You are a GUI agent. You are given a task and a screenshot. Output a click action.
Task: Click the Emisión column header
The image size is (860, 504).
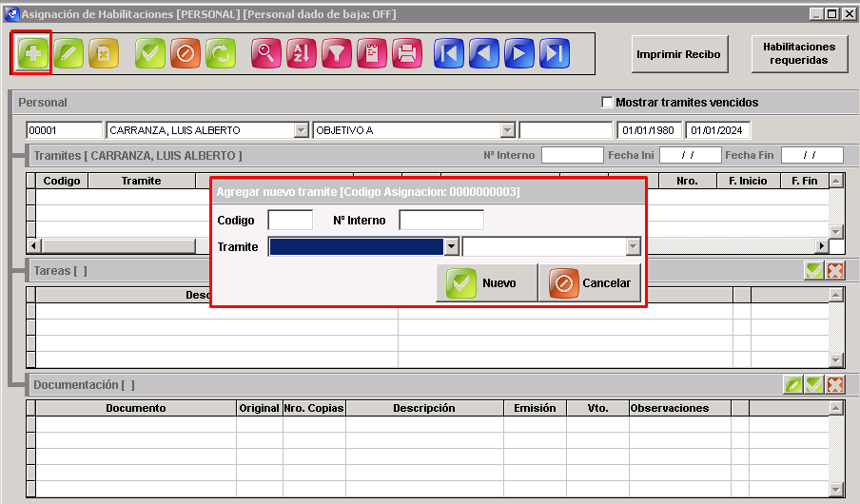click(x=535, y=408)
